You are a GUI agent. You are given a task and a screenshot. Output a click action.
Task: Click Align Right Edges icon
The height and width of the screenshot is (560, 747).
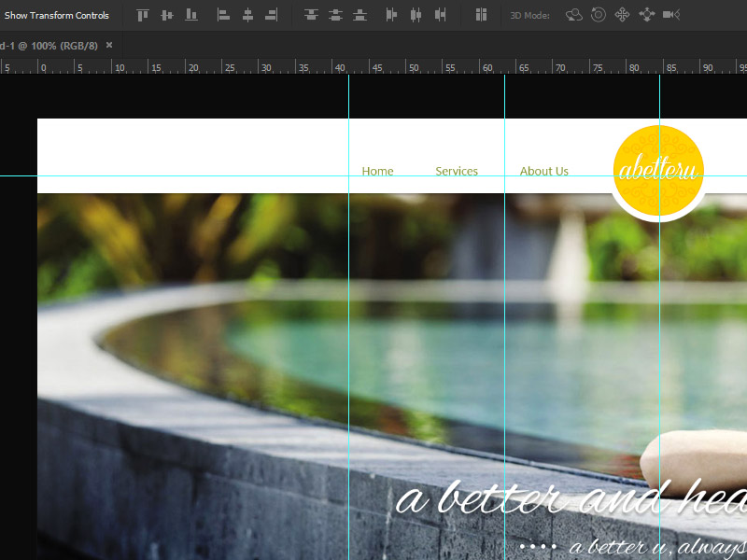272,15
